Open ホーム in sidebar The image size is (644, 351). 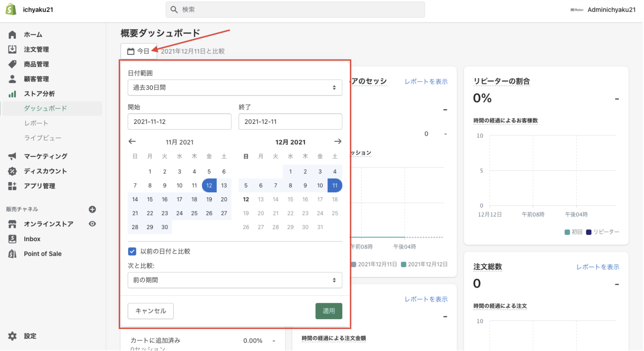coord(33,35)
